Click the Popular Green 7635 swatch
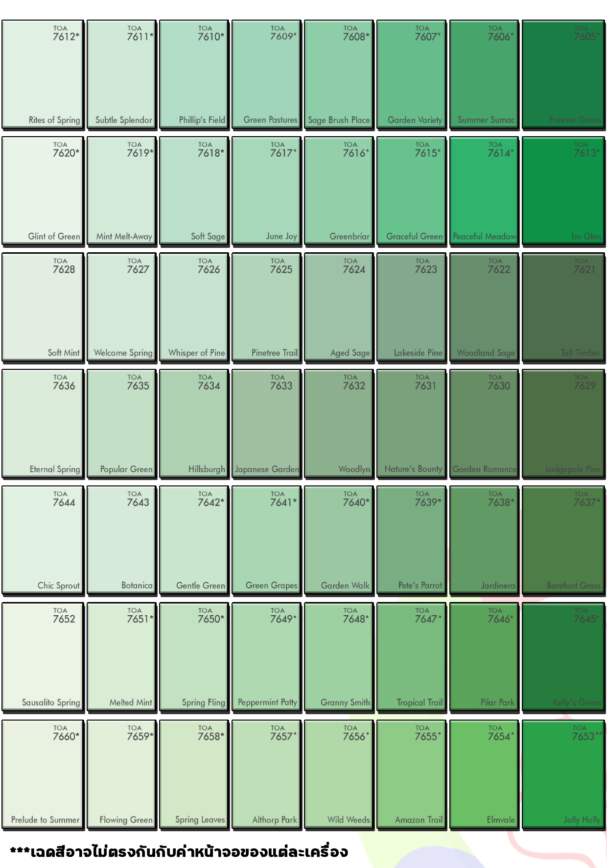 click(121, 424)
